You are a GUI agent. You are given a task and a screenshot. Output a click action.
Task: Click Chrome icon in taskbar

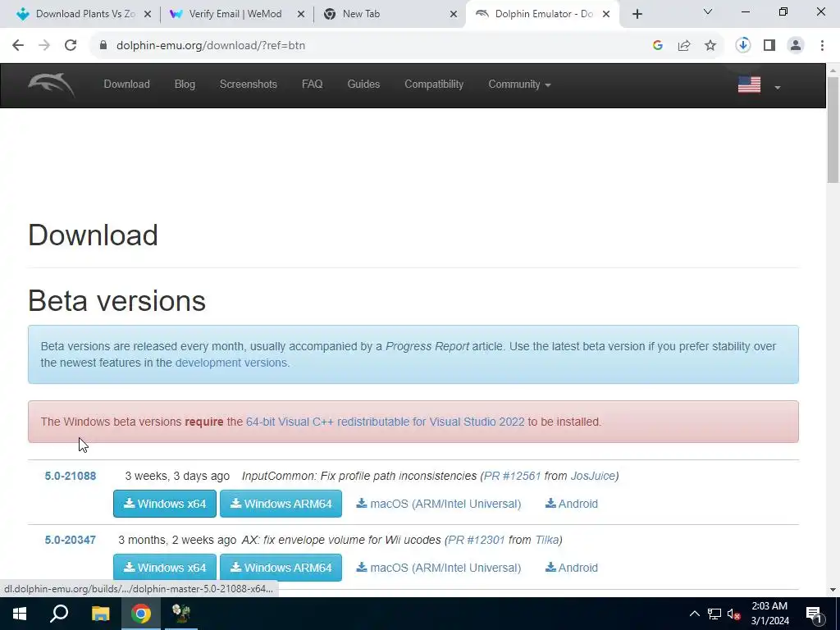pos(141,614)
